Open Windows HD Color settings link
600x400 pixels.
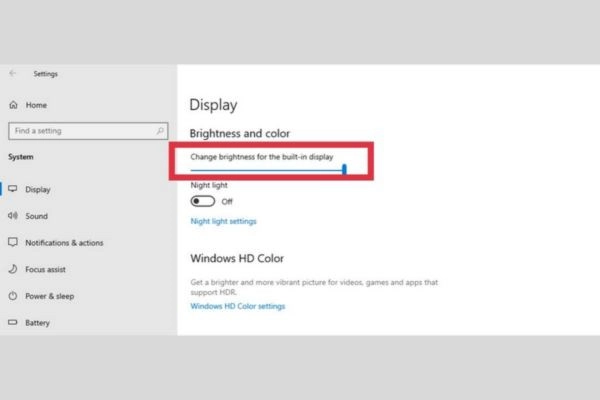coord(237,306)
